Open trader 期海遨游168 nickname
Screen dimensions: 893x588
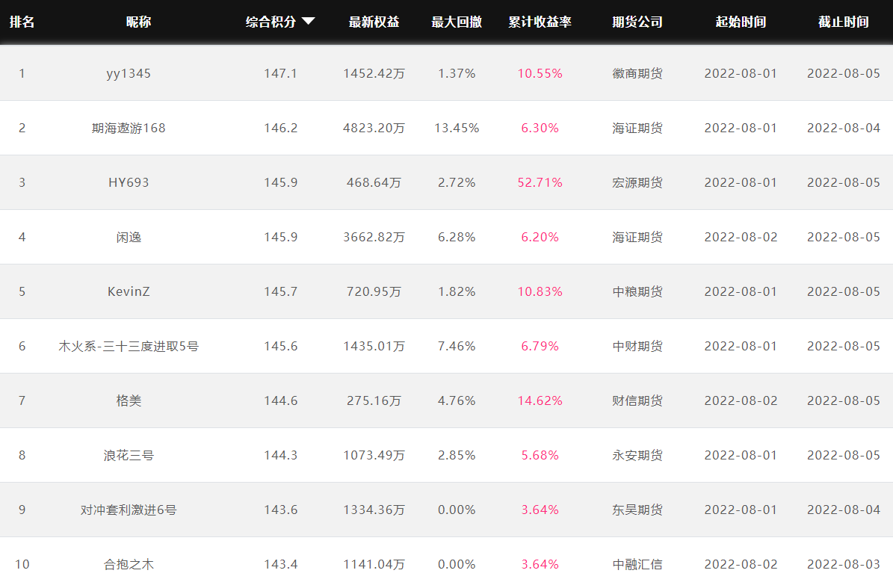pyautogui.click(x=129, y=128)
